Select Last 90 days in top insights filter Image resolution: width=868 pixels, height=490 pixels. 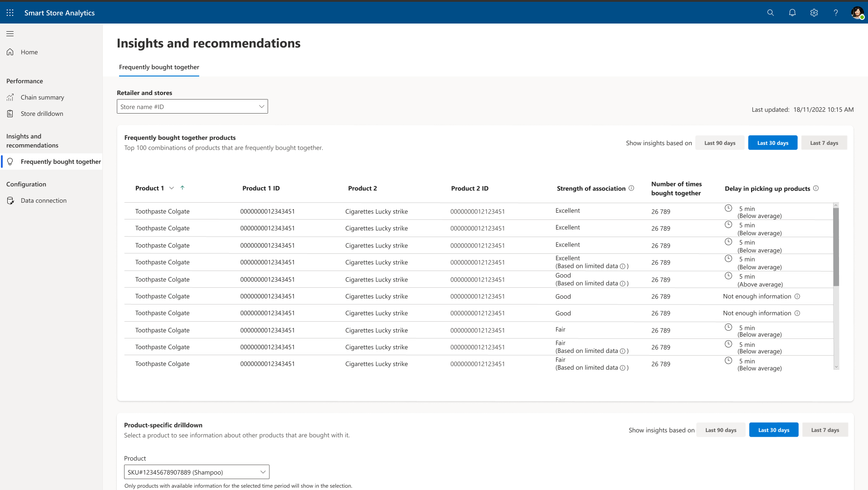click(719, 143)
